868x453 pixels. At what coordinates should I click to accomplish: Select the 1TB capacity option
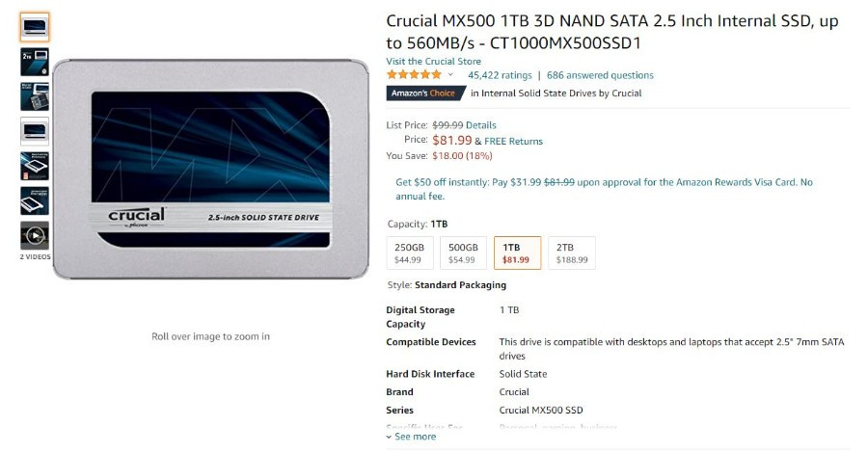[517, 253]
